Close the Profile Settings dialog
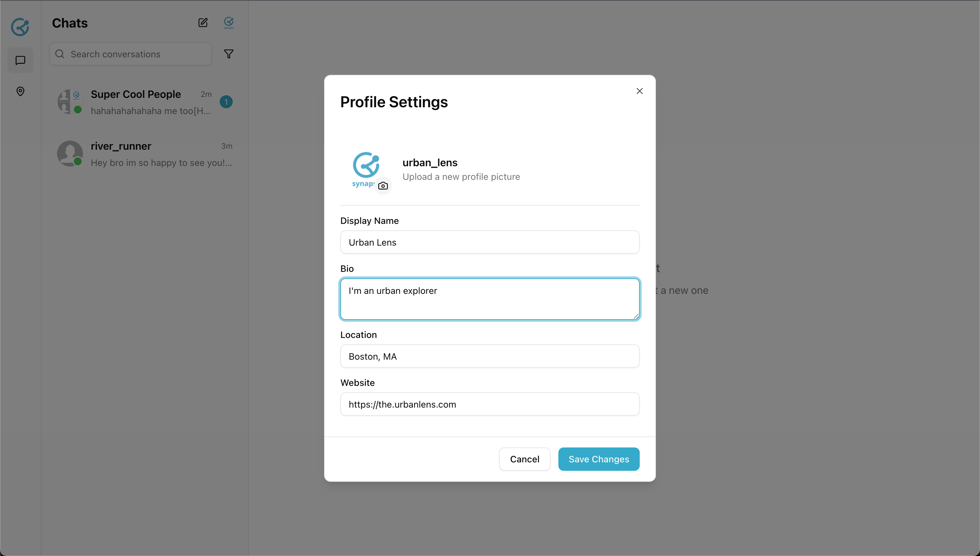Image resolution: width=980 pixels, height=556 pixels. coord(639,91)
